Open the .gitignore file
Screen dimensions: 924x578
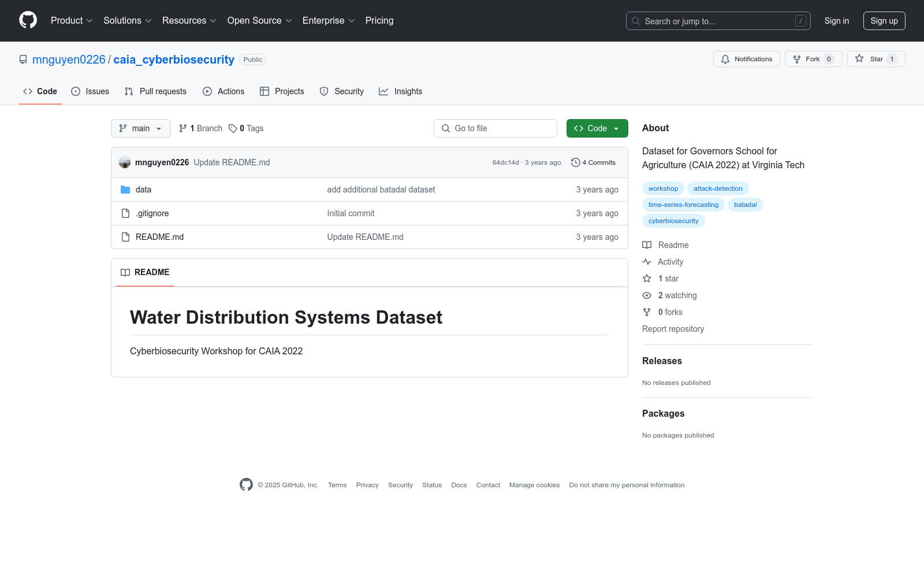point(152,213)
